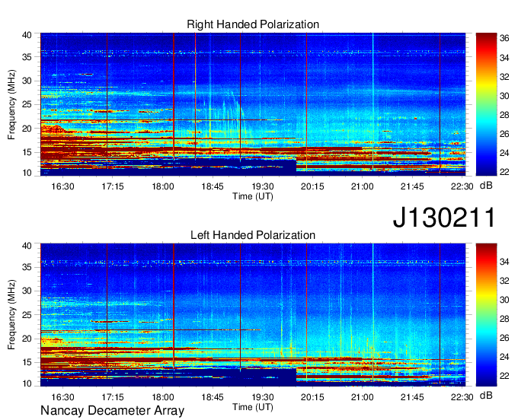
Task: Click the "24" tick on Right Handed colorbar
Action: pyautogui.click(x=504, y=153)
